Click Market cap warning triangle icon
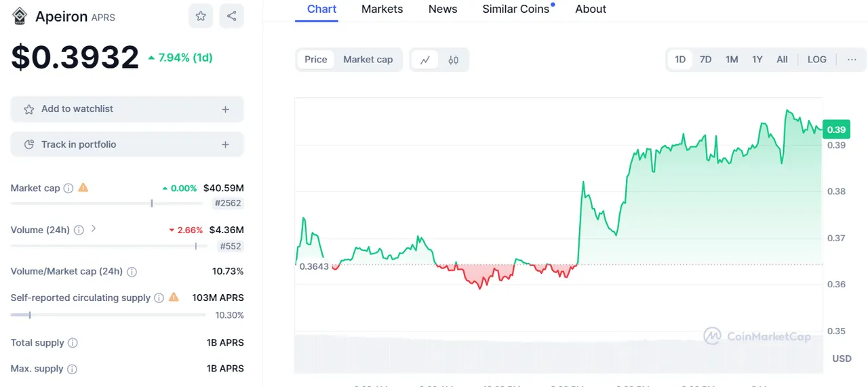The height and width of the screenshot is (387, 868). click(83, 188)
